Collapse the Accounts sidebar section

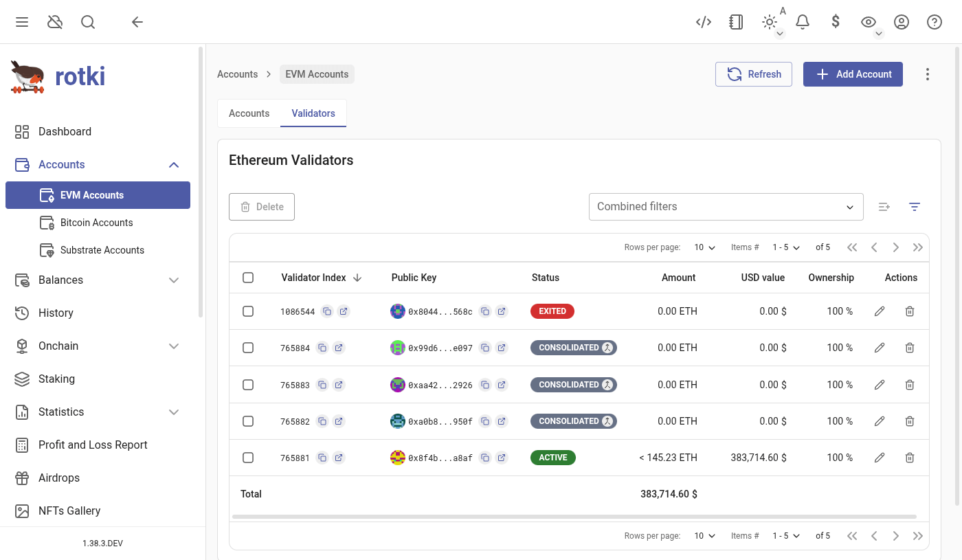tap(174, 165)
